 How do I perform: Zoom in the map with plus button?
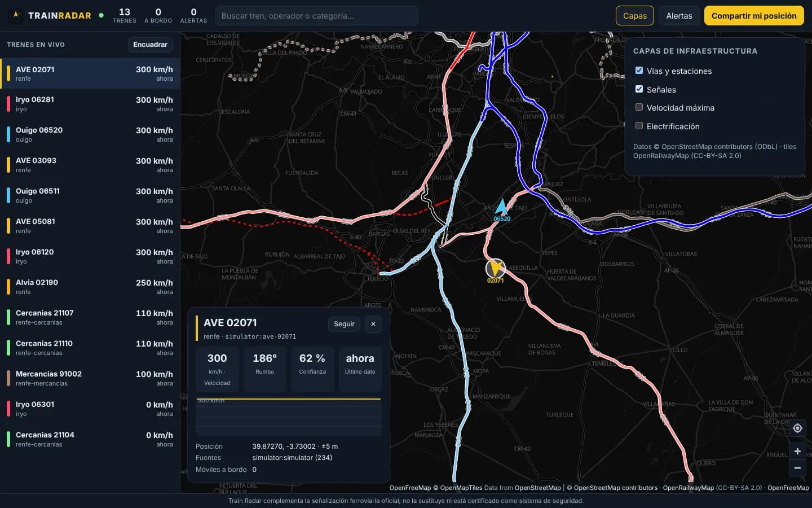797,452
